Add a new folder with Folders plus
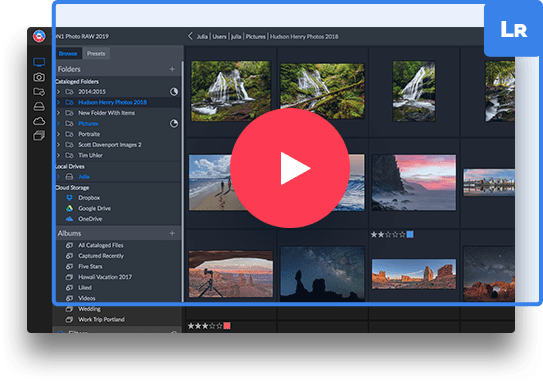 pos(172,69)
